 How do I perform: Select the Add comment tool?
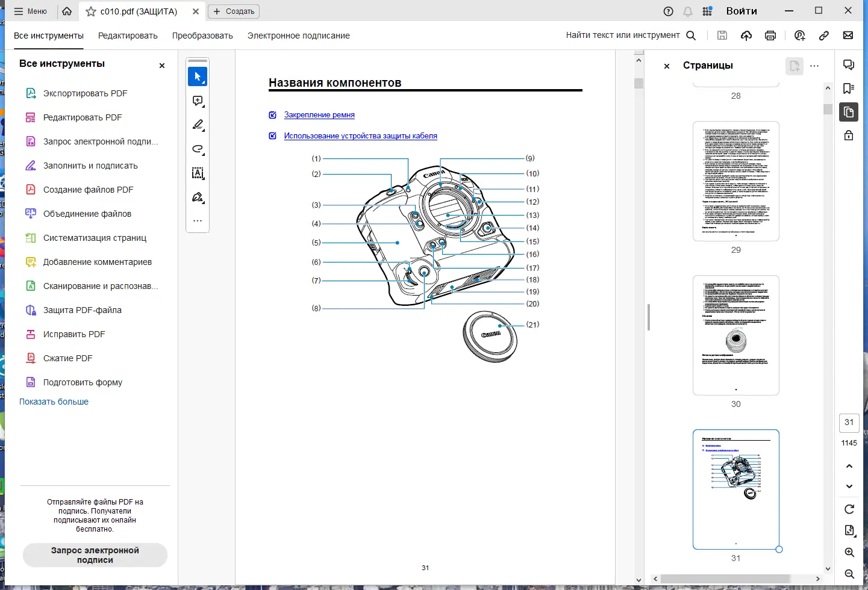[198, 101]
